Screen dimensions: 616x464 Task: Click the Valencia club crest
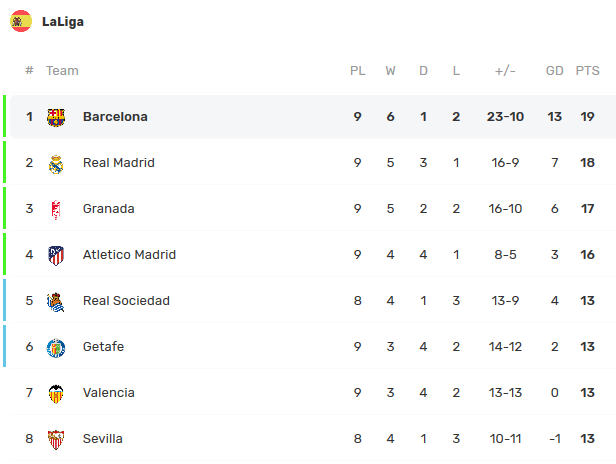click(57, 393)
